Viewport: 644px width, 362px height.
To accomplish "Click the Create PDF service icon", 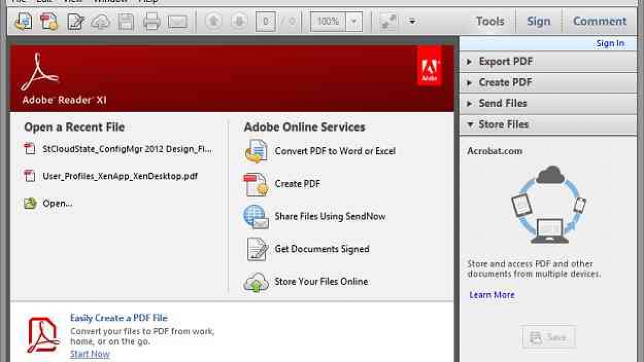I will (256, 184).
